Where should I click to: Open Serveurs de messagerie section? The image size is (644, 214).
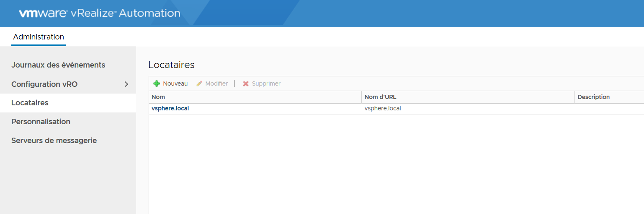point(54,141)
